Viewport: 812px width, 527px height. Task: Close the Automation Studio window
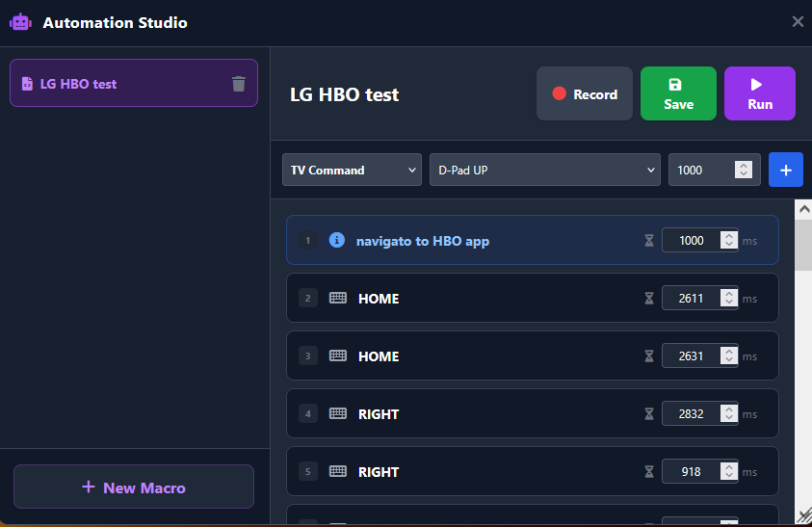[x=798, y=21]
